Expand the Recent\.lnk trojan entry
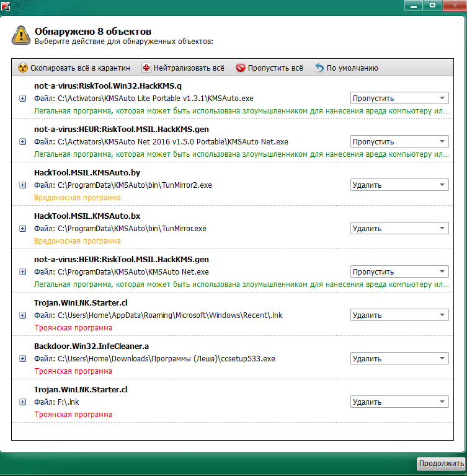 coord(22,315)
